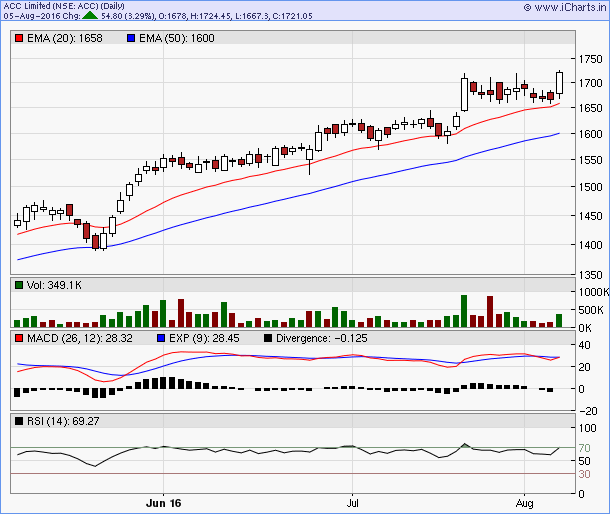The image size is (610, 514).
Task: Click the 500K volume axis label
Action: (591, 310)
